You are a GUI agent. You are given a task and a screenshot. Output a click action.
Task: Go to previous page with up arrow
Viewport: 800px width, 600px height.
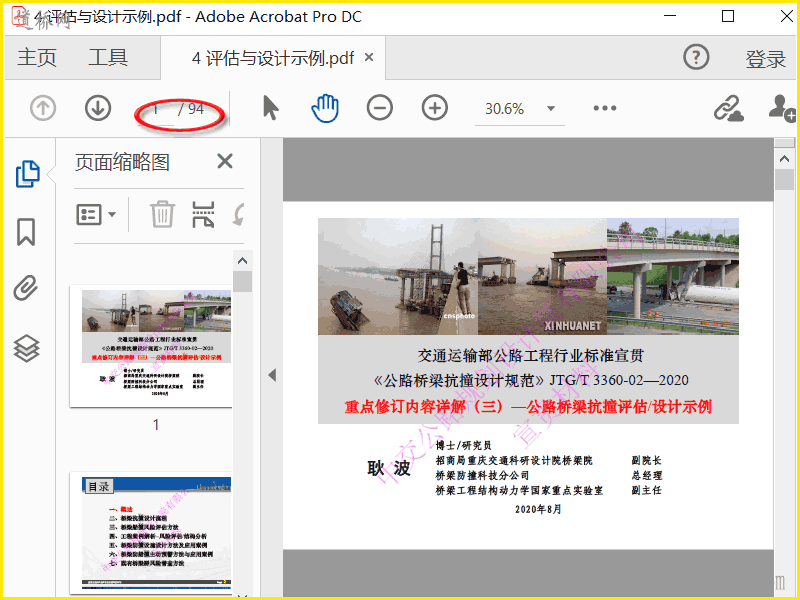43,108
